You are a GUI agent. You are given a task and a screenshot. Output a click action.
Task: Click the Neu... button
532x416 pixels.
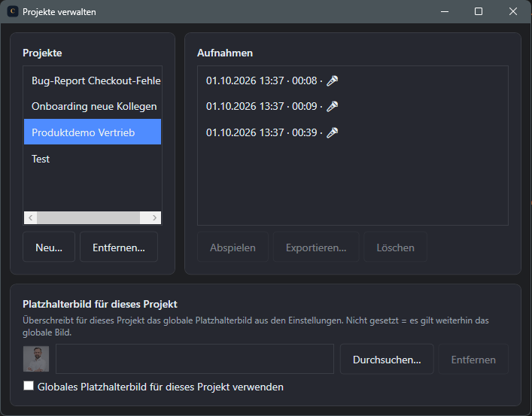49,247
